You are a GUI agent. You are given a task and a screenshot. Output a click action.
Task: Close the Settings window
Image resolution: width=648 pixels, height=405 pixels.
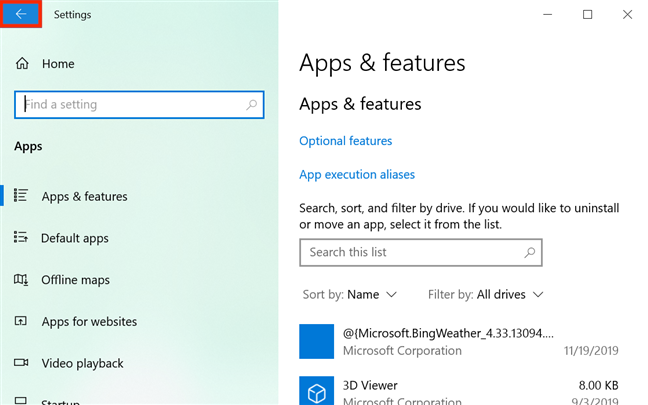coord(627,14)
